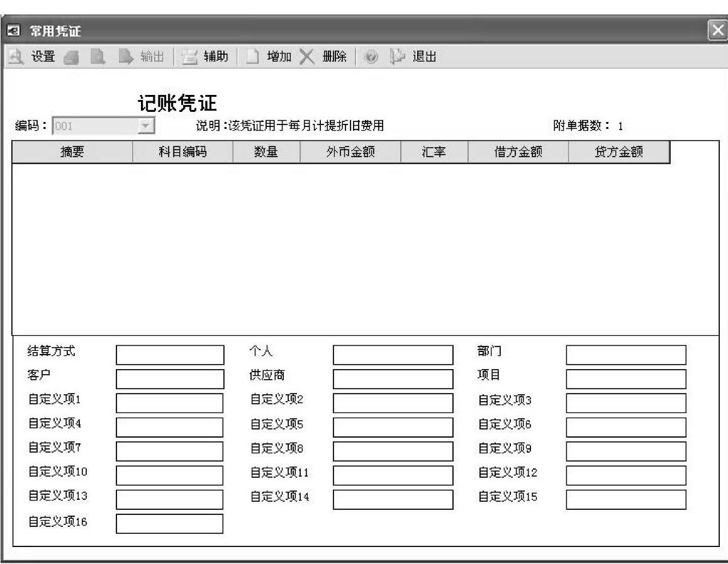
Task: Click the 客户 input field
Action: click(170, 379)
